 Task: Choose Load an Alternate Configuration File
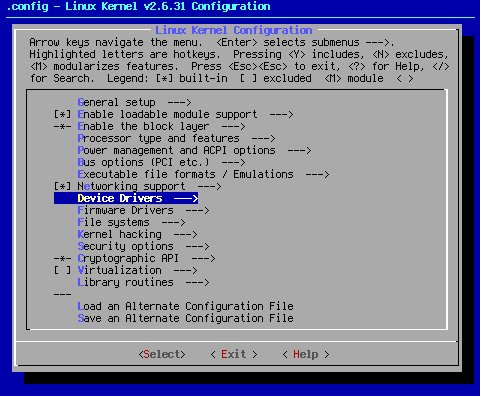pyautogui.click(x=185, y=306)
